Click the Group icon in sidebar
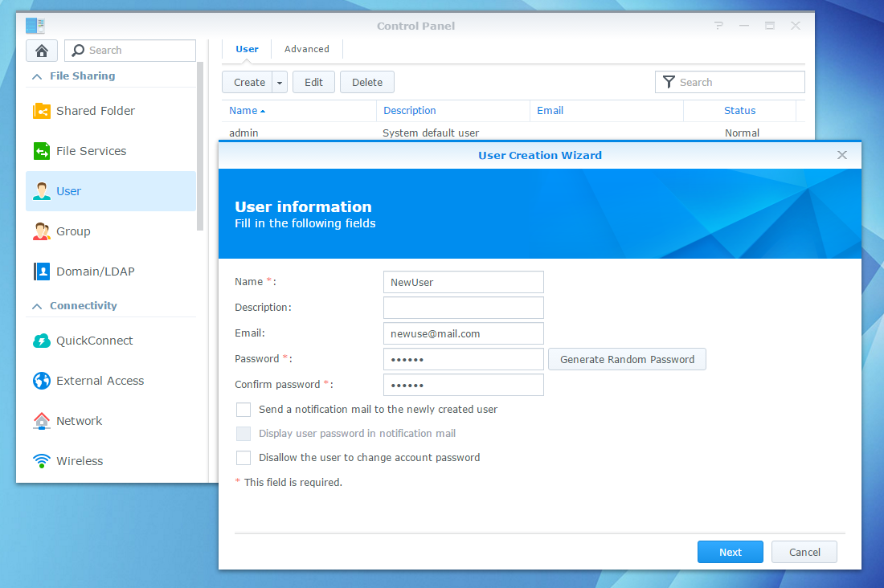This screenshot has height=588, width=884. (42, 231)
